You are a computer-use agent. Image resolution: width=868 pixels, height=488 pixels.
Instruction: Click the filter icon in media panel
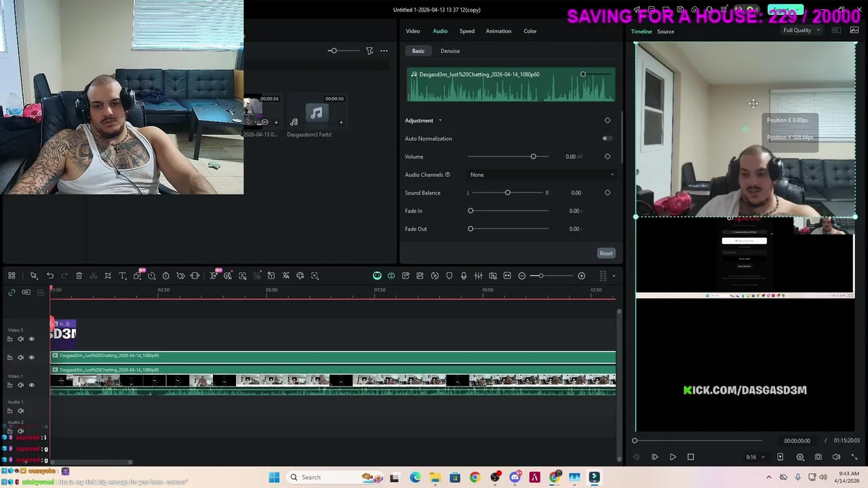370,51
